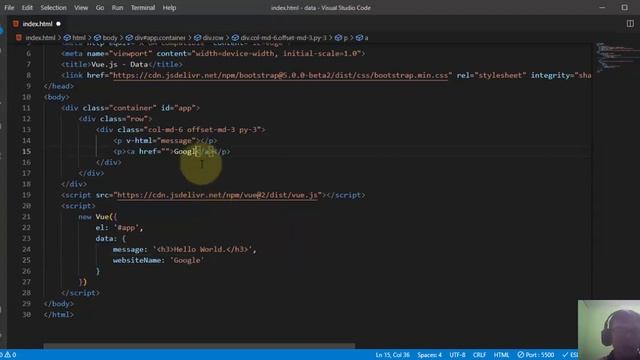Screen dimensions: 640x360
Task: Click line number 15 in gutter
Action: click(26, 151)
